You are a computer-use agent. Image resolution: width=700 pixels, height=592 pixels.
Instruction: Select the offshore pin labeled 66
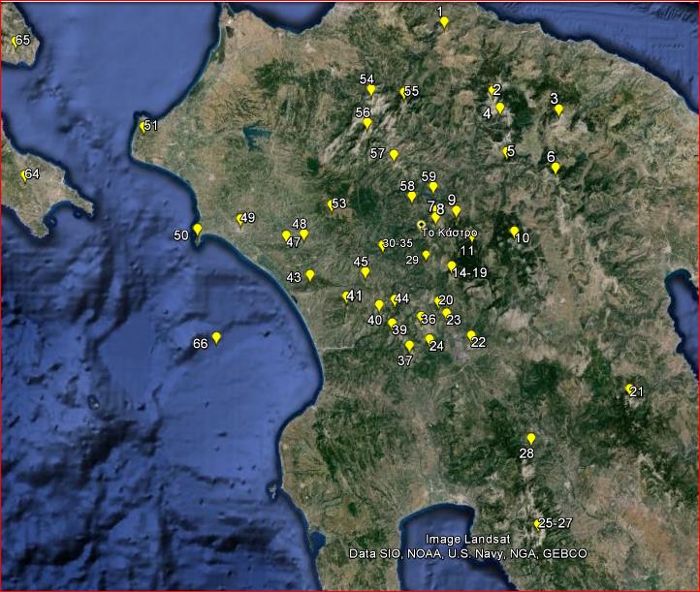[x=216, y=338]
